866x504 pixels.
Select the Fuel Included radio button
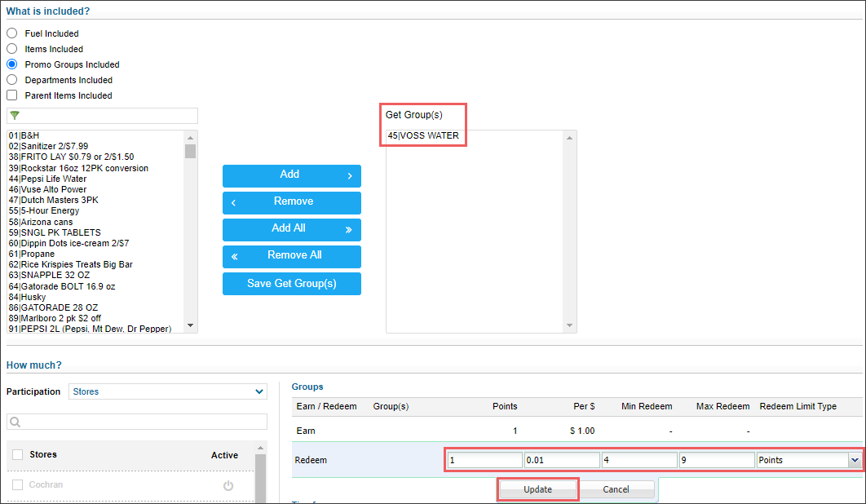point(11,33)
